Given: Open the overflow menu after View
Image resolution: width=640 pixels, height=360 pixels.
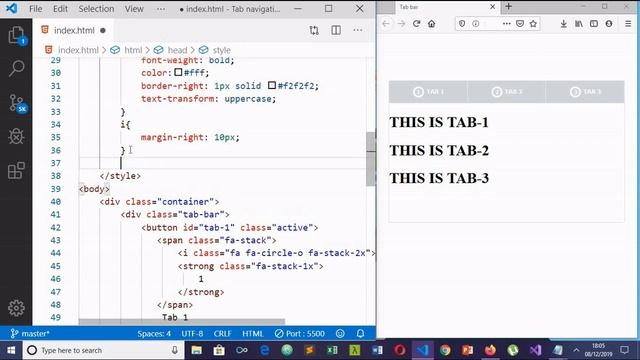Looking at the screenshot, I should coord(161,9).
